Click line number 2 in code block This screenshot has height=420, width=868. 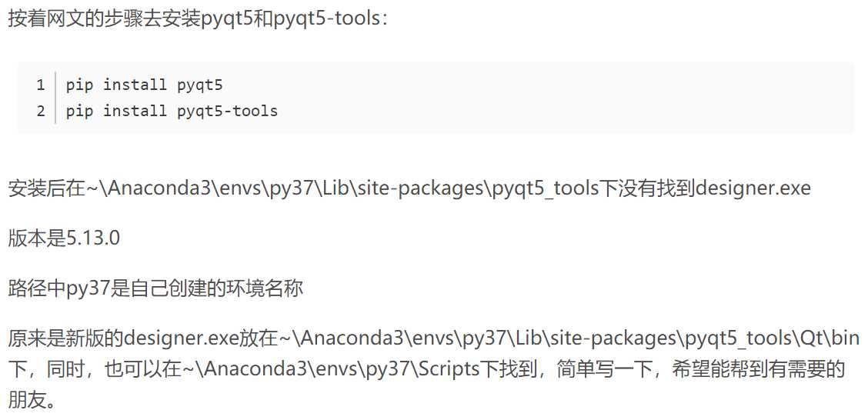(41, 111)
